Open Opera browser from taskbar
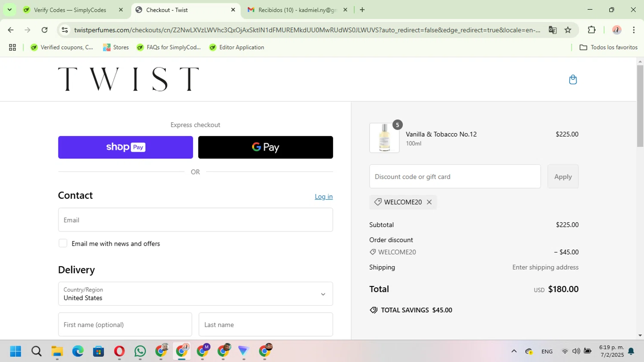 tap(119, 352)
